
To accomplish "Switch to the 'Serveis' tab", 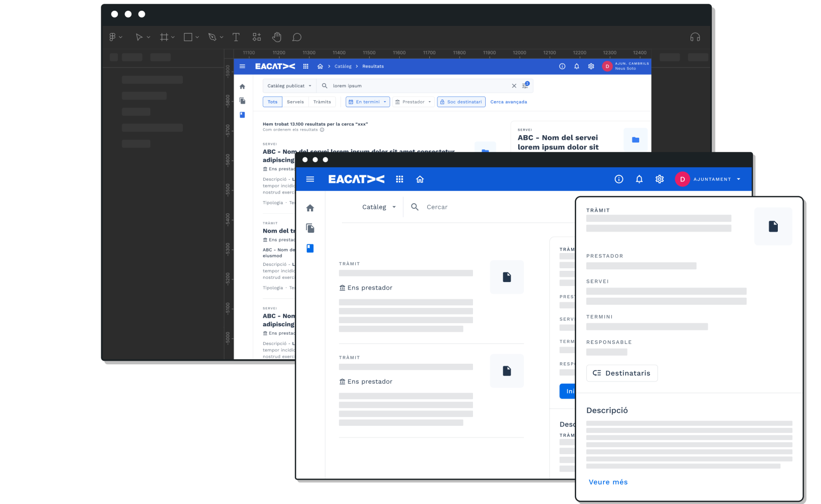I will coord(295,102).
